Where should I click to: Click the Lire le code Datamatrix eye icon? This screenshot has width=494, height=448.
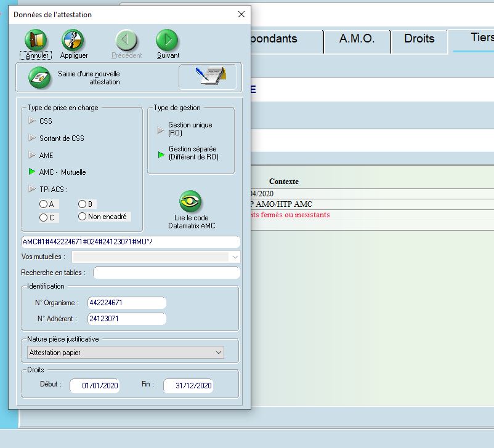pos(191,201)
